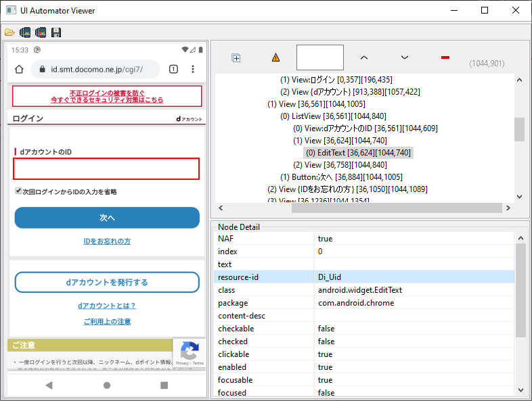This screenshot has height=401, width=532.
Task: Click the index property row label
Action: pos(227,252)
